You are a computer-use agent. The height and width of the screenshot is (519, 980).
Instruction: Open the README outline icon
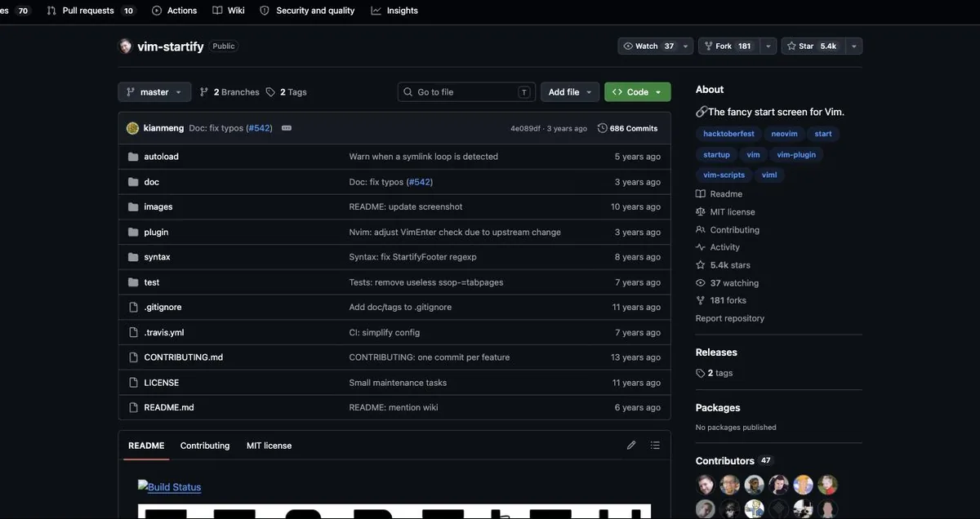pos(655,446)
